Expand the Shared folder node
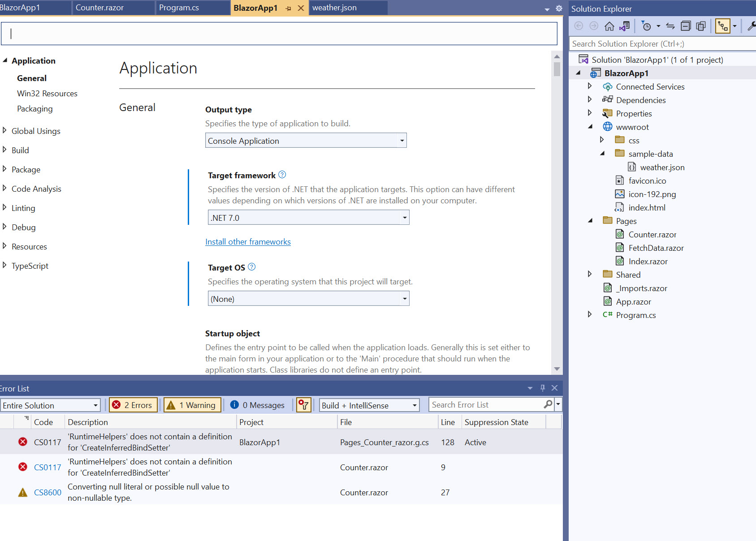This screenshot has height=541, width=756. coord(590,274)
